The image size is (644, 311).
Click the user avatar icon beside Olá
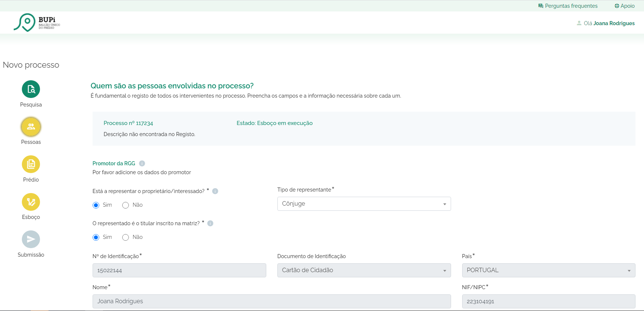point(579,23)
